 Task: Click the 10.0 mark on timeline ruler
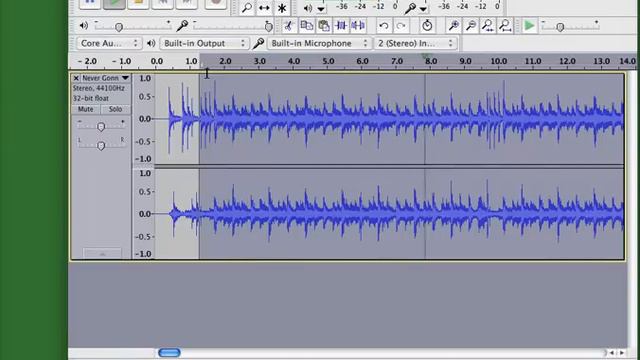point(499,61)
